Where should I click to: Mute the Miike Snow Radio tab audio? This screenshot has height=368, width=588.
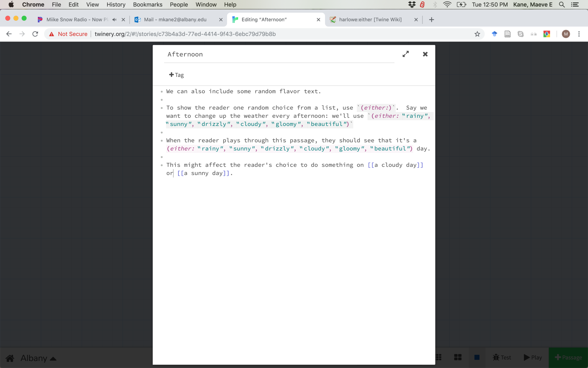[115, 20]
